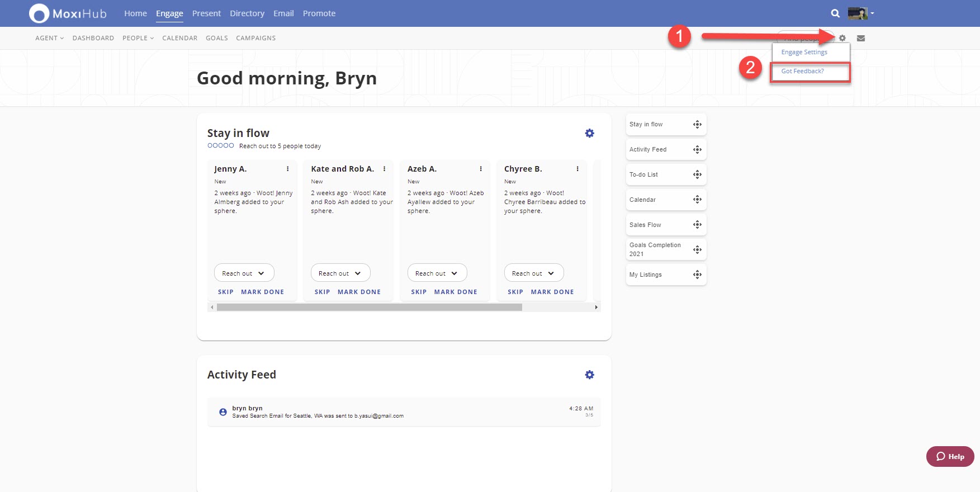Image resolution: width=980 pixels, height=492 pixels.
Task: Open Activity Feed widget settings gear
Action: coord(589,375)
